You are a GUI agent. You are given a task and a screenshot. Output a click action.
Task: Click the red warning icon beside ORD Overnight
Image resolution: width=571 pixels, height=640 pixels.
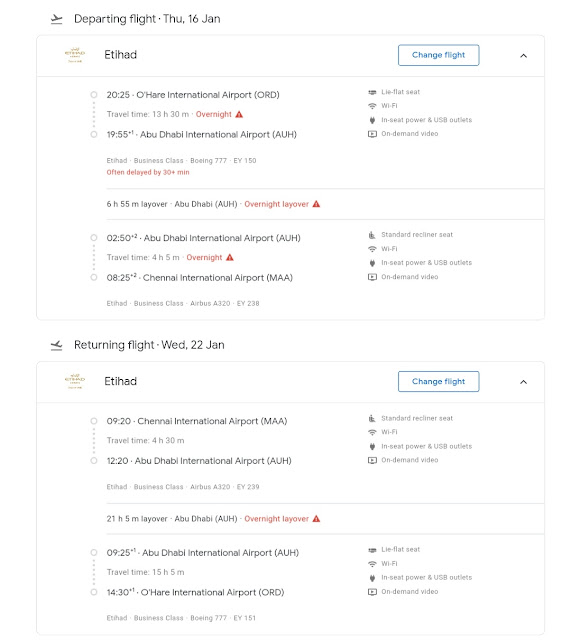pos(239,114)
